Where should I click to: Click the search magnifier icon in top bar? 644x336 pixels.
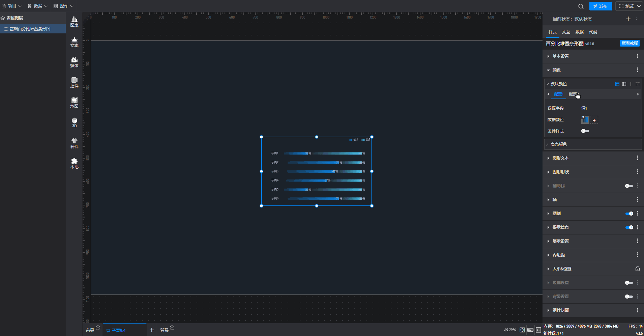[581, 6]
